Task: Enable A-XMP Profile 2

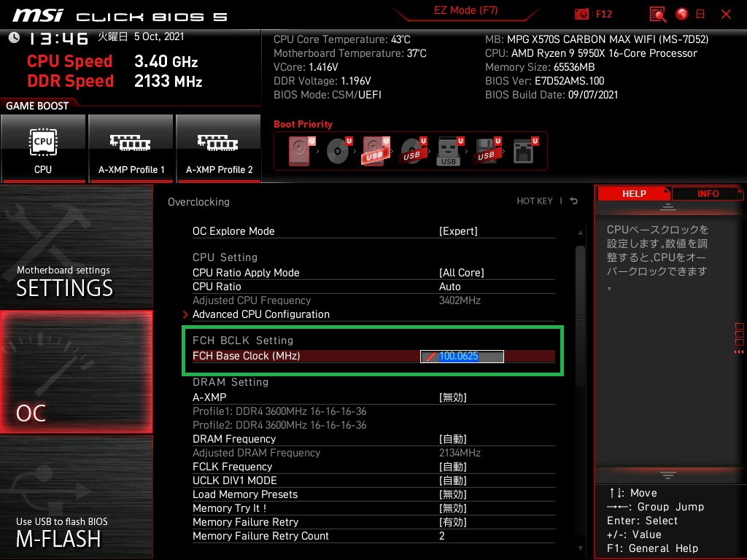Action: (219, 148)
